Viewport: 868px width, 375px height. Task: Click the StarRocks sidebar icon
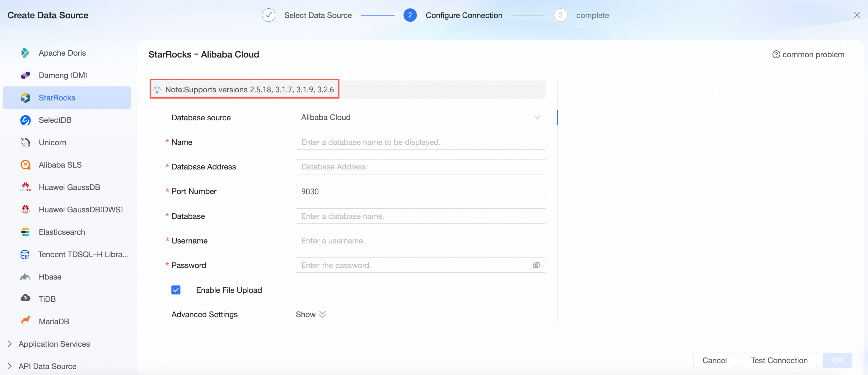(25, 97)
